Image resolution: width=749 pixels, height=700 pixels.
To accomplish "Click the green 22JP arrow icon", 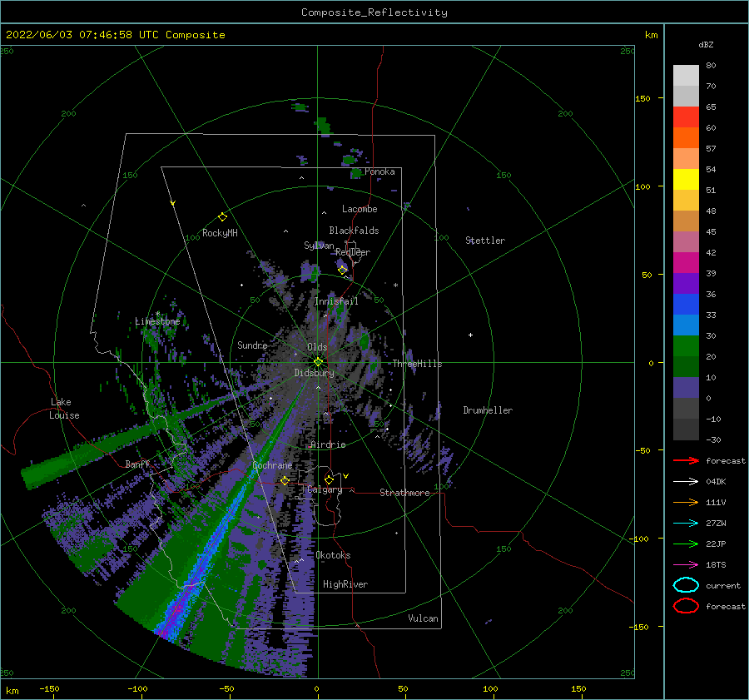I will (x=686, y=544).
